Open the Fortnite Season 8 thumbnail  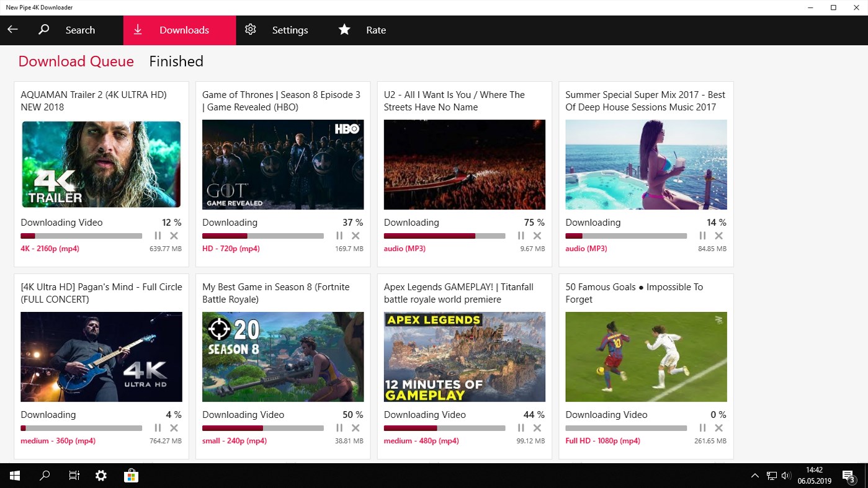pos(283,357)
